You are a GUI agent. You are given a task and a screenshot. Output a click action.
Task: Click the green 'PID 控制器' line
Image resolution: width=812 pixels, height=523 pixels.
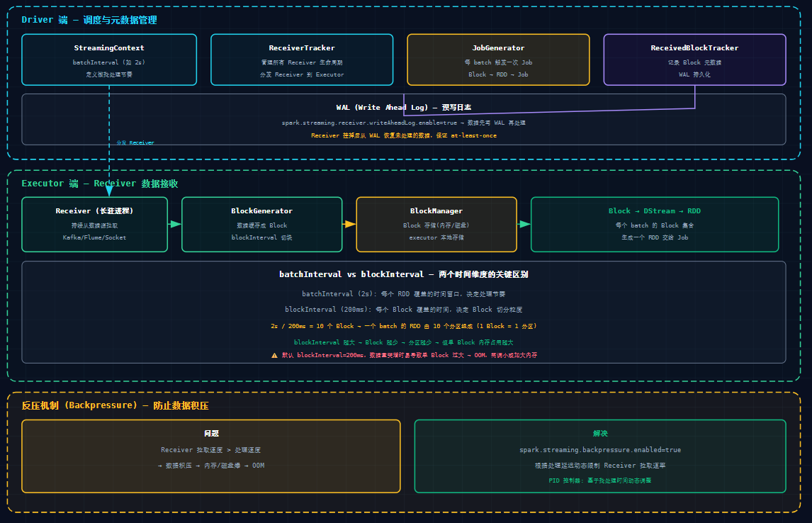coord(600,480)
